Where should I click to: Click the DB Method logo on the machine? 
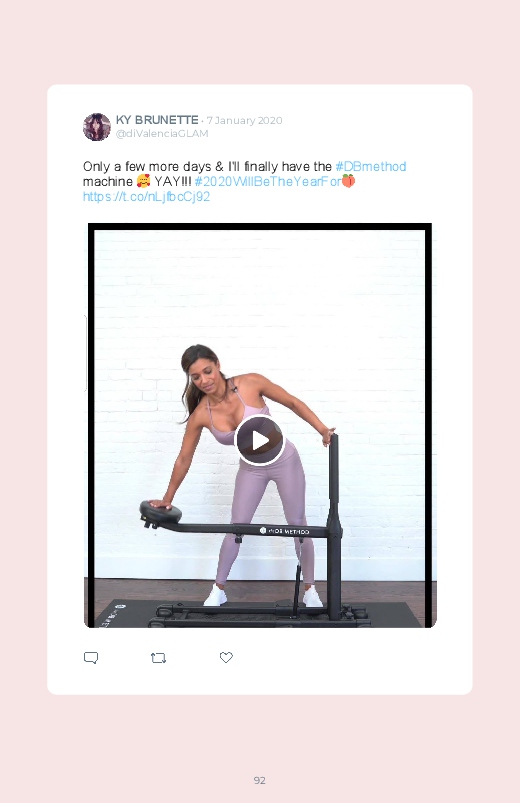(284, 531)
